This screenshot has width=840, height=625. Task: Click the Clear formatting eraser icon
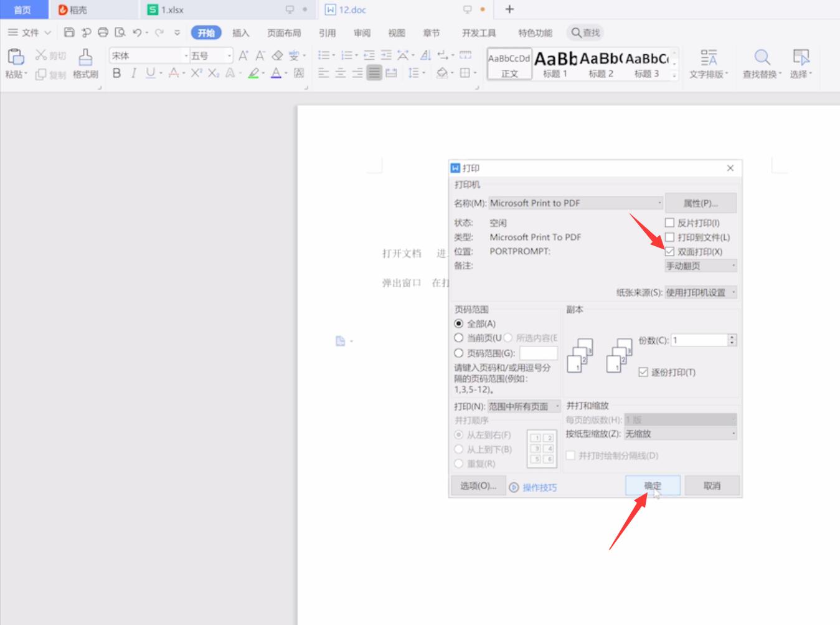pos(278,55)
